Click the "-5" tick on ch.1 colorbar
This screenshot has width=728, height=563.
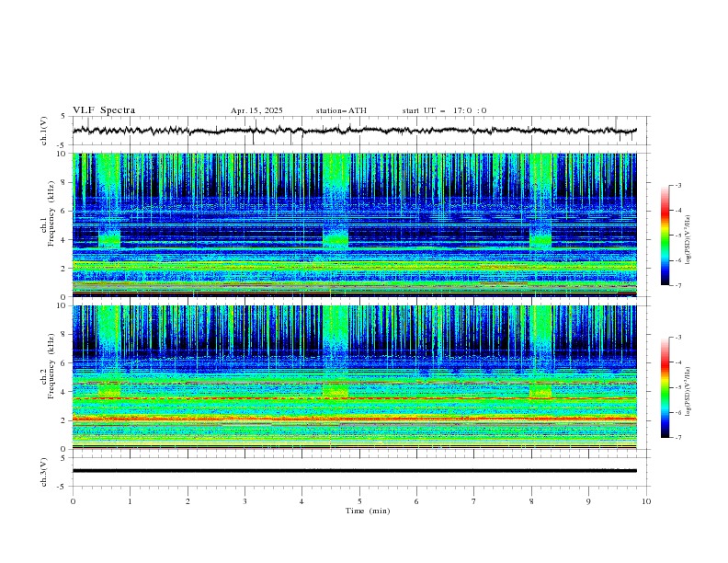tap(678, 236)
